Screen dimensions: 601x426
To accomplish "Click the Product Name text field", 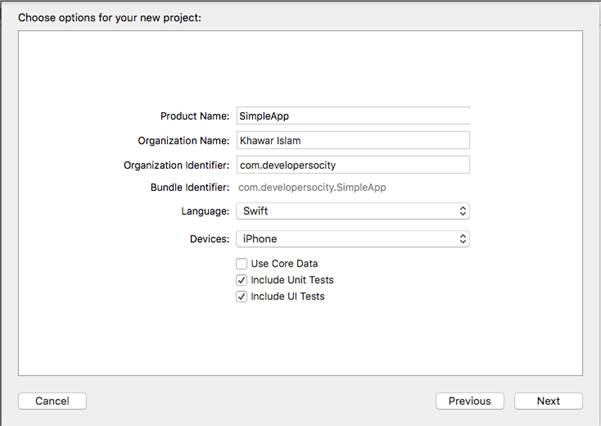I will (353, 116).
